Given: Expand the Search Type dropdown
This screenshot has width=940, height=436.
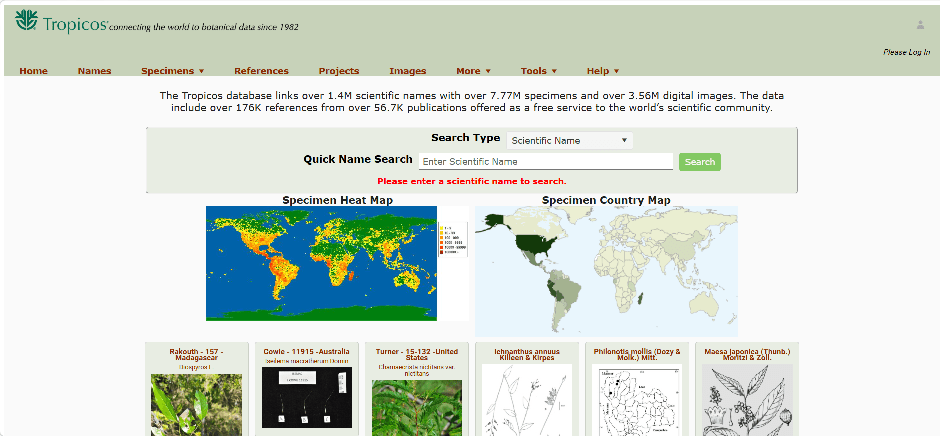Looking at the screenshot, I should tap(569, 141).
